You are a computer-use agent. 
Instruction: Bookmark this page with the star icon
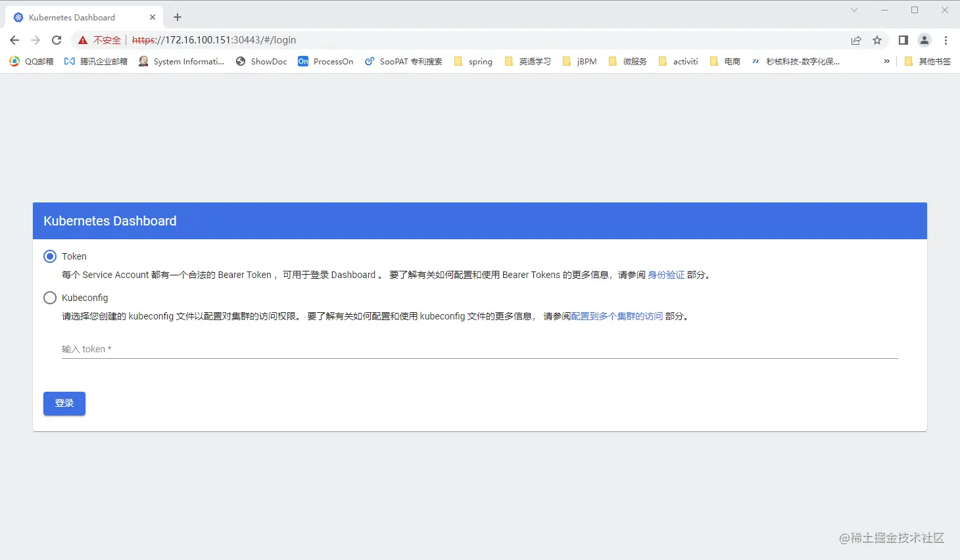pos(877,40)
